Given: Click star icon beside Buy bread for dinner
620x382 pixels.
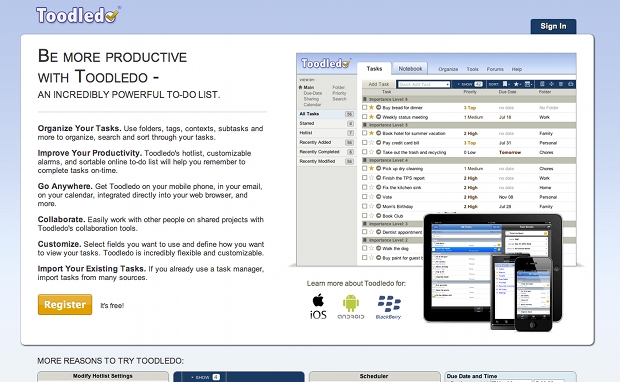Looking at the screenshot, I should click(371, 107).
